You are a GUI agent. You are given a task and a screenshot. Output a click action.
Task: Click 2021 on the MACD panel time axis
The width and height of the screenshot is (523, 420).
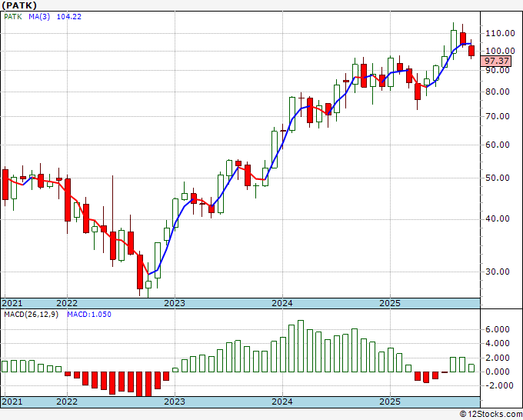[x=12, y=402]
